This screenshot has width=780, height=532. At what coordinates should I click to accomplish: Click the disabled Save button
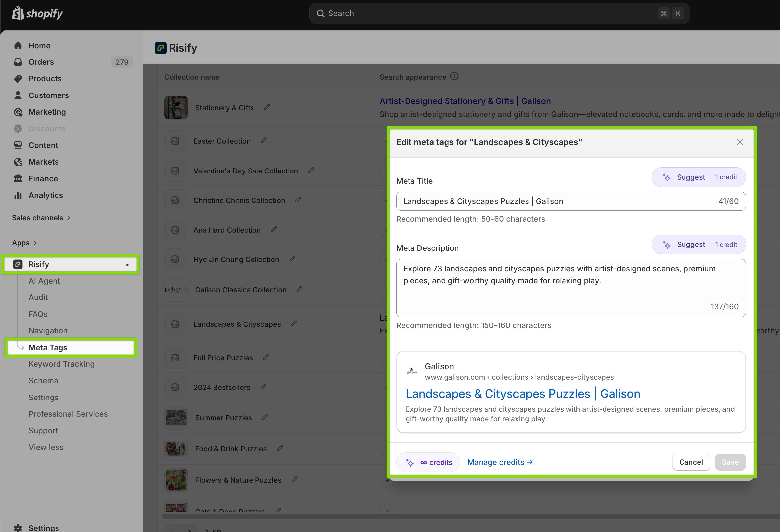point(730,462)
